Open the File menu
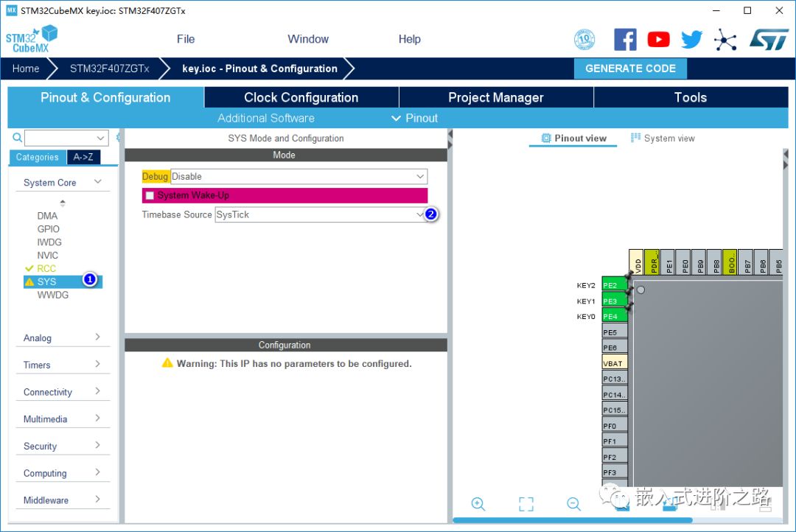796x532 pixels. [x=186, y=39]
